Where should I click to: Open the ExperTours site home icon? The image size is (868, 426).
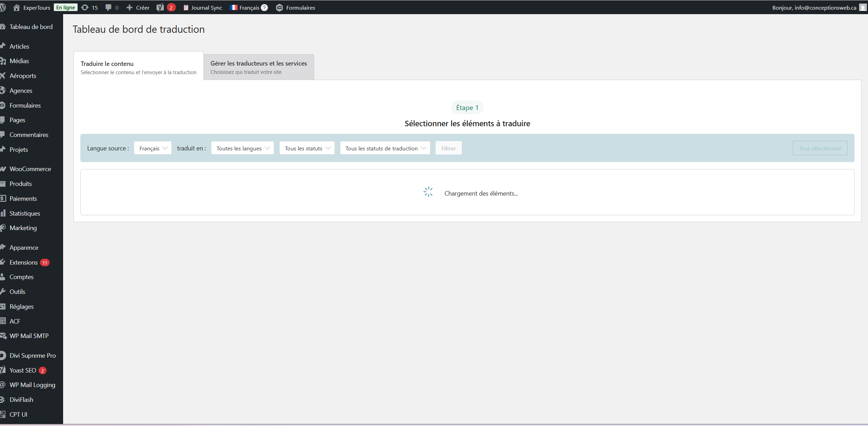click(x=16, y=8)
